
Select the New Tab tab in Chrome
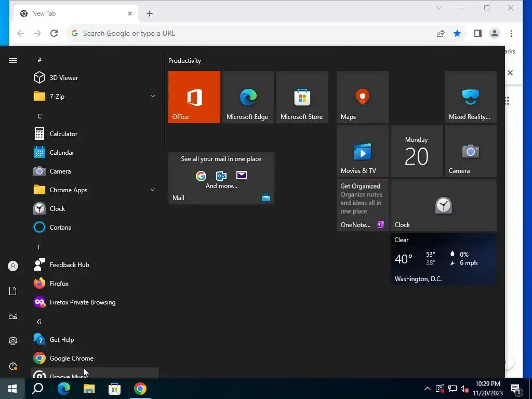pyautogui.click(x=76, y=14)
